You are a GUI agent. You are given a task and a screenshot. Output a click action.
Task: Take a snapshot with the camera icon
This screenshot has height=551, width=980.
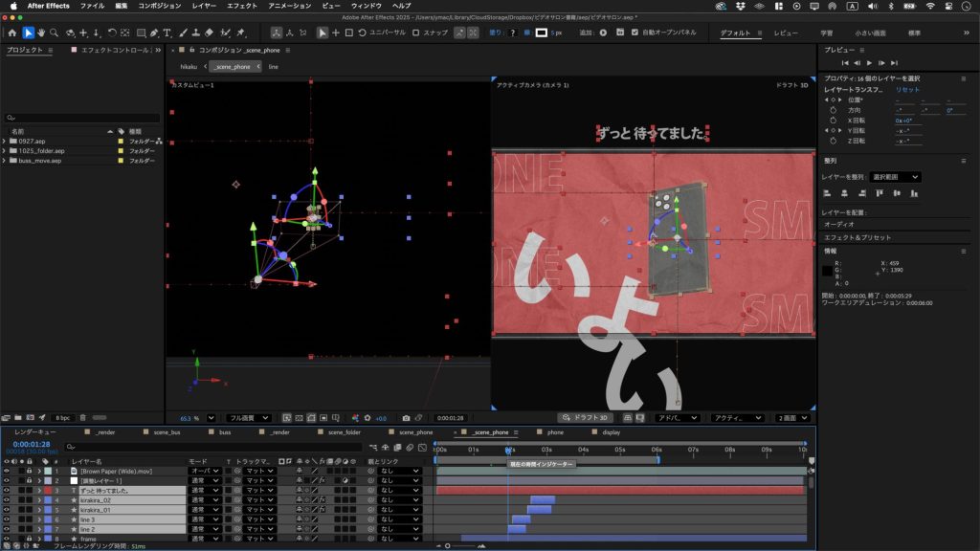tap(406, 418)
